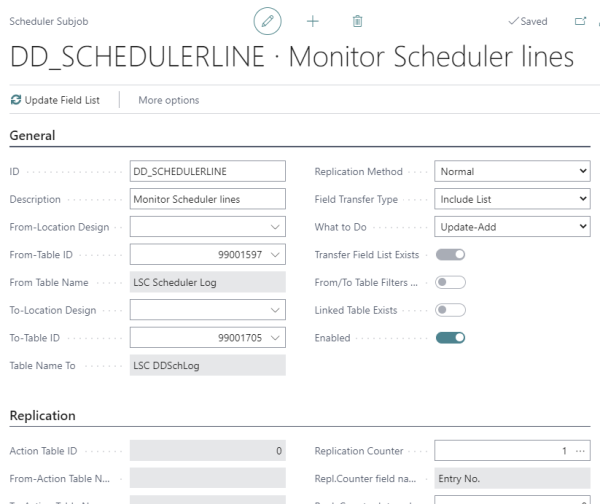Open record in new window icon
600x504 pixels.
tap(580, 21)
